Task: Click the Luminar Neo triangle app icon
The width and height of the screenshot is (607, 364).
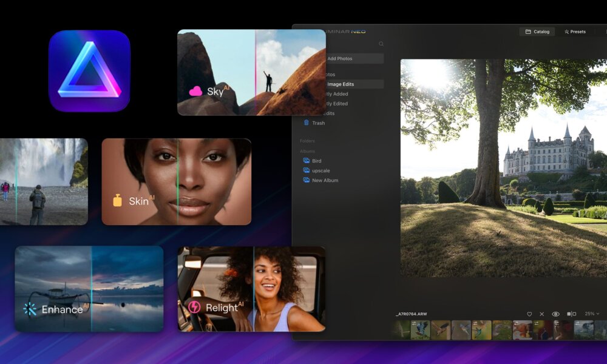Action: [89, 71]
